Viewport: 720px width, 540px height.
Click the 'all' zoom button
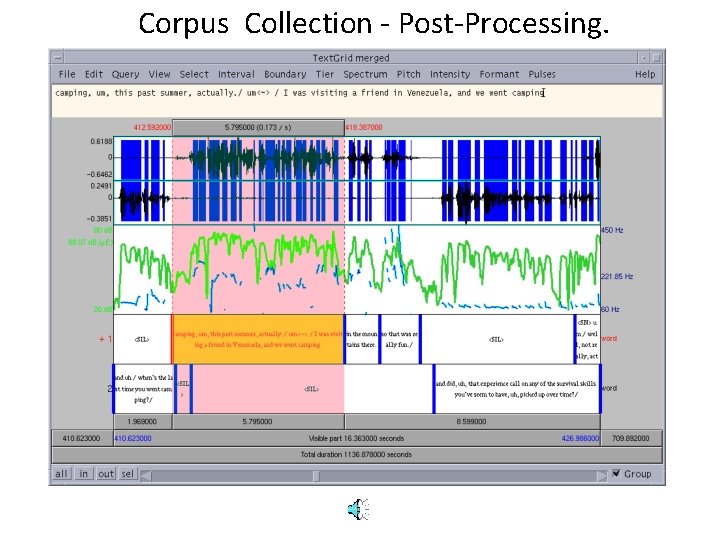point(61,473)
